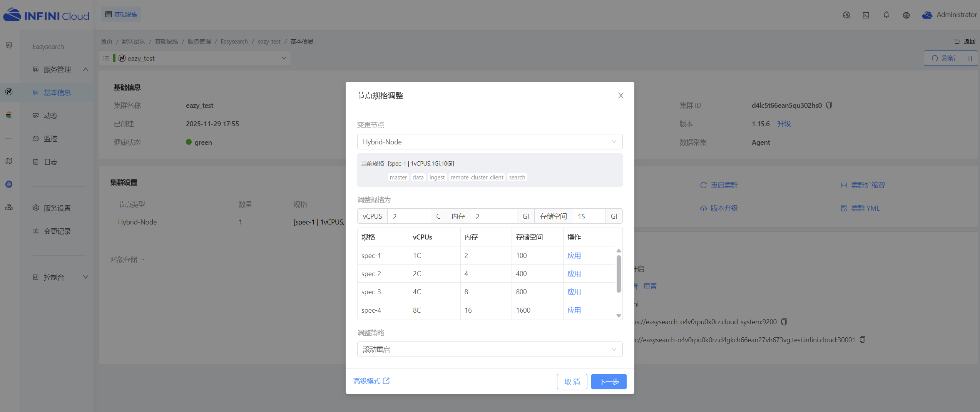Click the 存储空间 value input field
This screenshot has height=412, width=980.
point(589,216)
